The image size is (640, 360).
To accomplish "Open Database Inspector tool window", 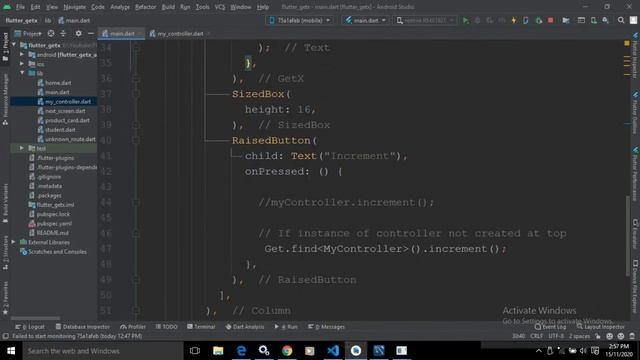I will pyautogui.click(x=82, y=327).
